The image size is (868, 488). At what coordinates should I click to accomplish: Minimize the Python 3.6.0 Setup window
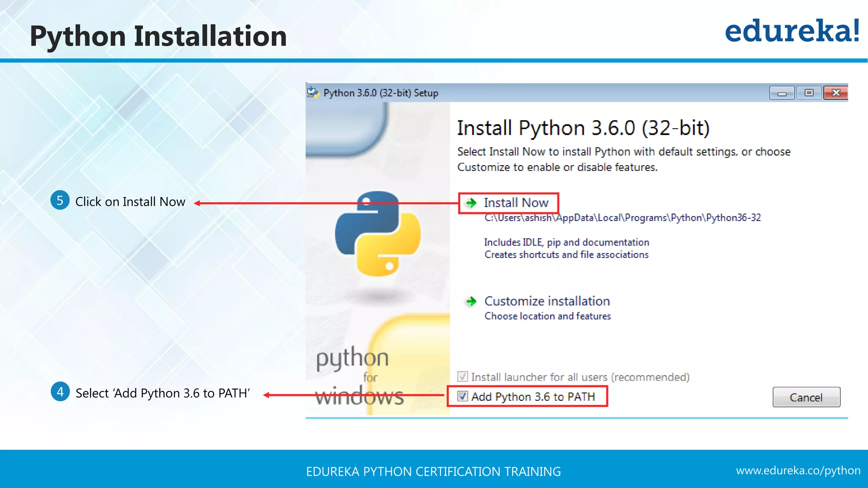tap(782, 93)
